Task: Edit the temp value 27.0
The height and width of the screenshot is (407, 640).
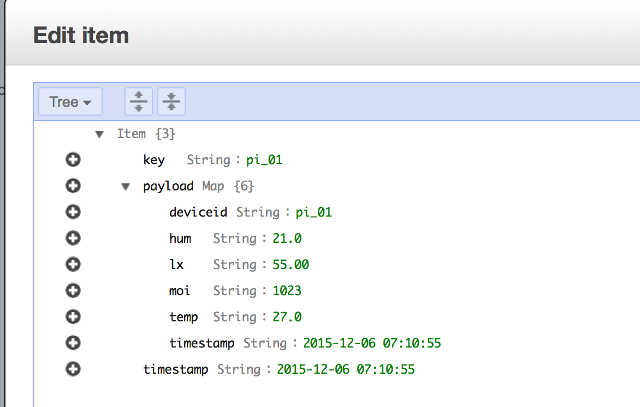Action: point(287,317)
